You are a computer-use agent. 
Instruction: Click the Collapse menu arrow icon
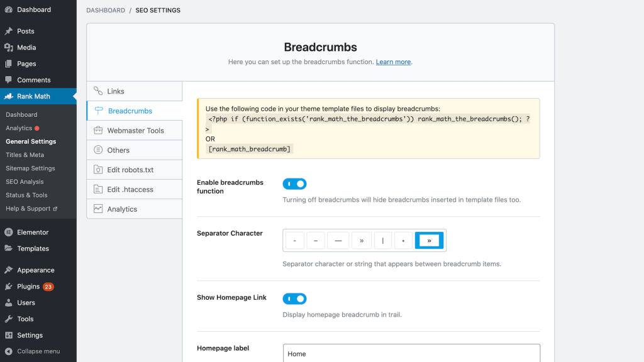(x=8, y=351)
